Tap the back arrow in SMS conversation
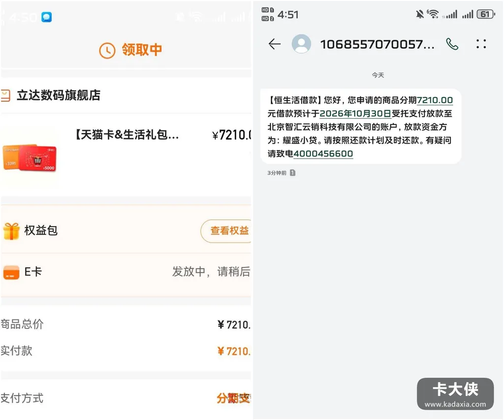This screenshot has height=420, width=504. [275, 44]
